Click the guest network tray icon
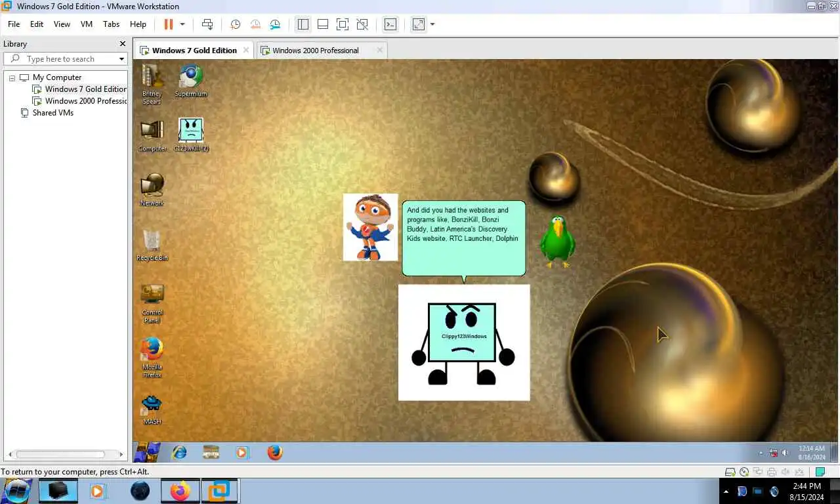 tap(774, 453)
